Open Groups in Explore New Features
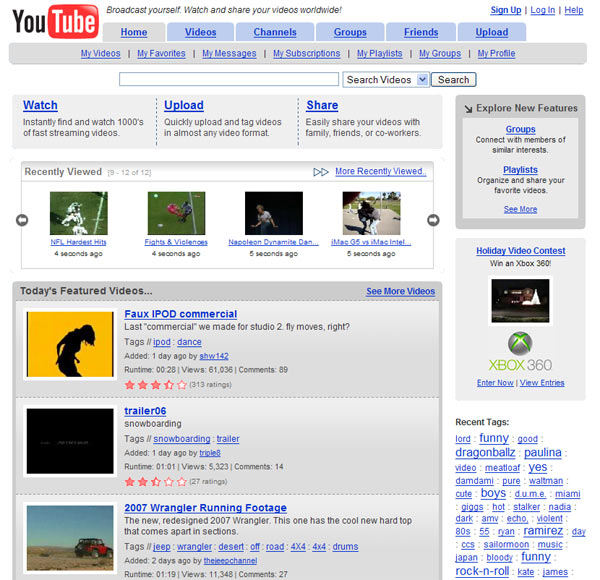Image resolution: width=600 pixels, height=580 pixels. click(520, 129)
